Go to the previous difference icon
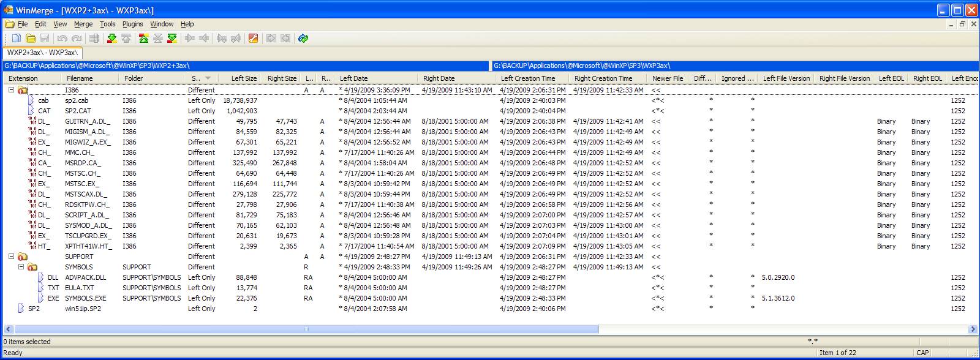Image resolution: width=980 pixels, height=360 pixels. [x=126, y=39]
